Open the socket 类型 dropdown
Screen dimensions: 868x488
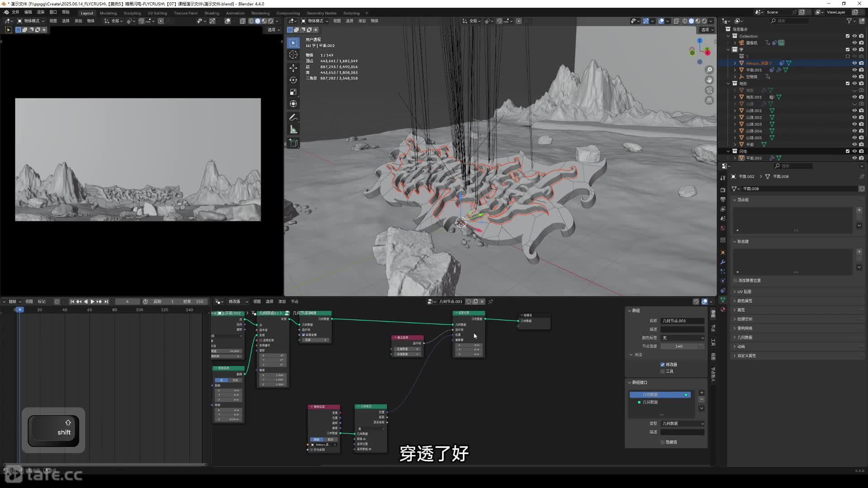coord(683,424)
